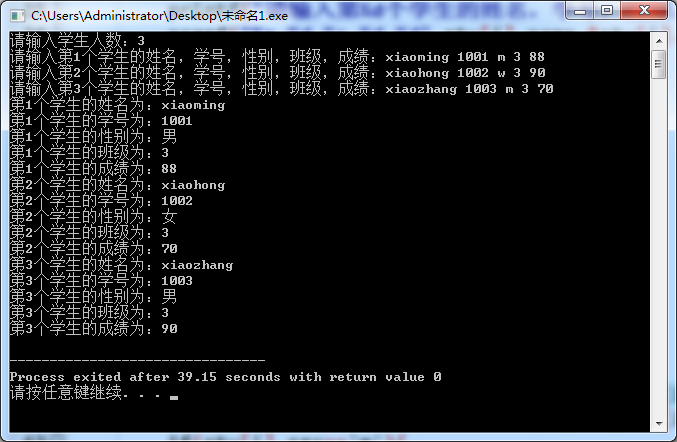Click the output line 第2个学生的性别为: 女

pos(93,217)
